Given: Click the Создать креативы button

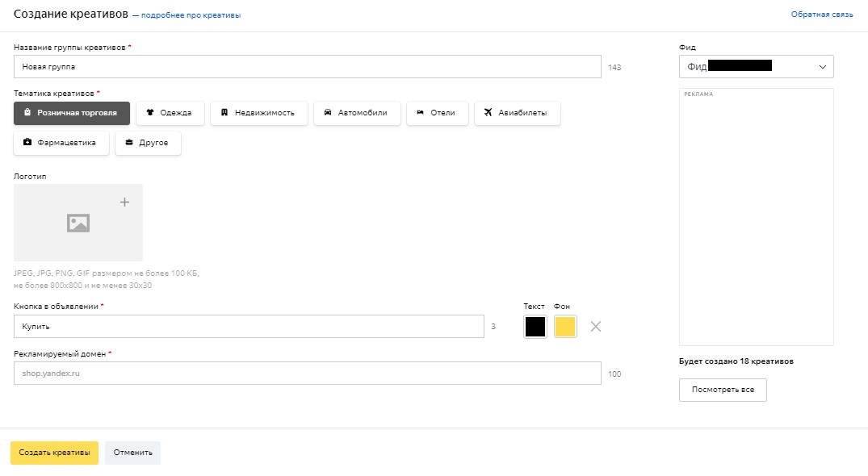Looking at the screenshot, I should pos(54,453).
